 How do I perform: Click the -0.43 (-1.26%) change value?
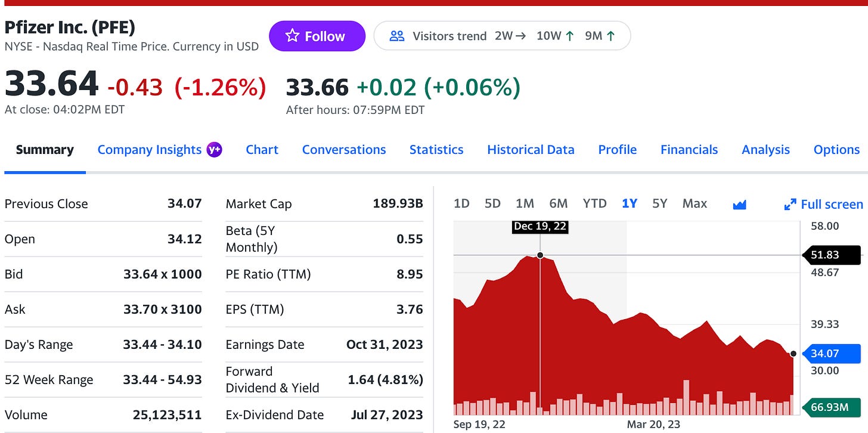click(187, 88)
